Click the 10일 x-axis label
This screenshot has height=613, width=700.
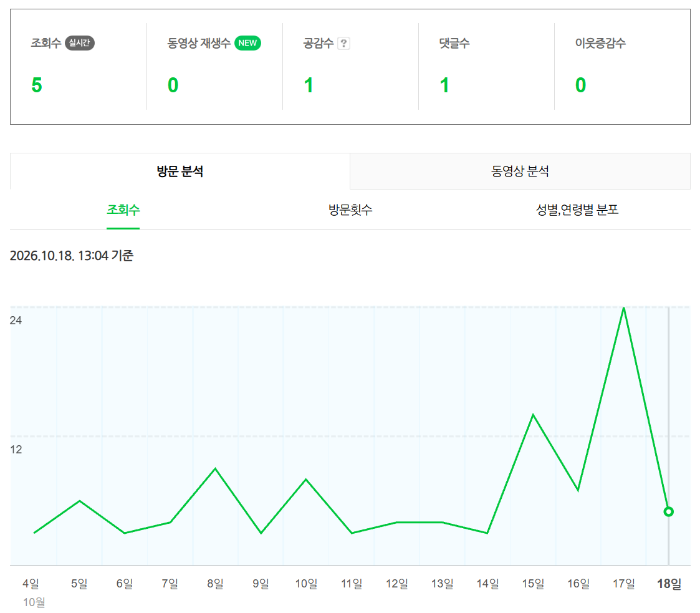(x=306, y=584)
